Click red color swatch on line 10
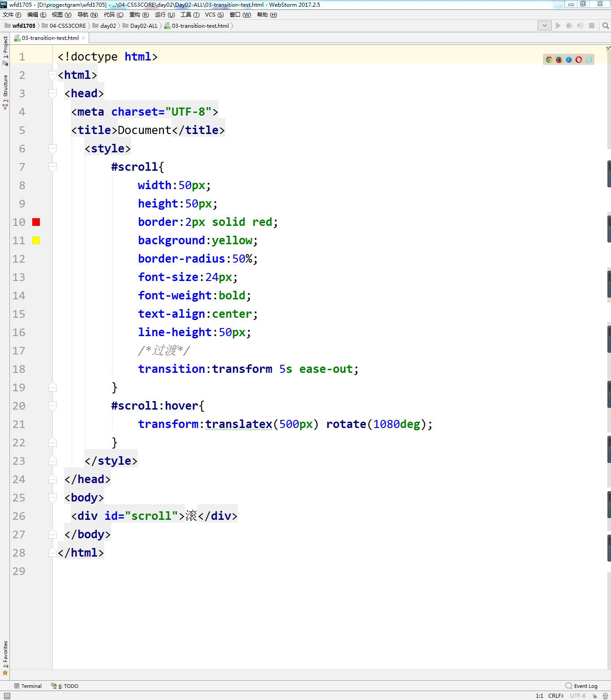Image resolution: width=611 pixels, height=700 pixels. coord(36,222)
